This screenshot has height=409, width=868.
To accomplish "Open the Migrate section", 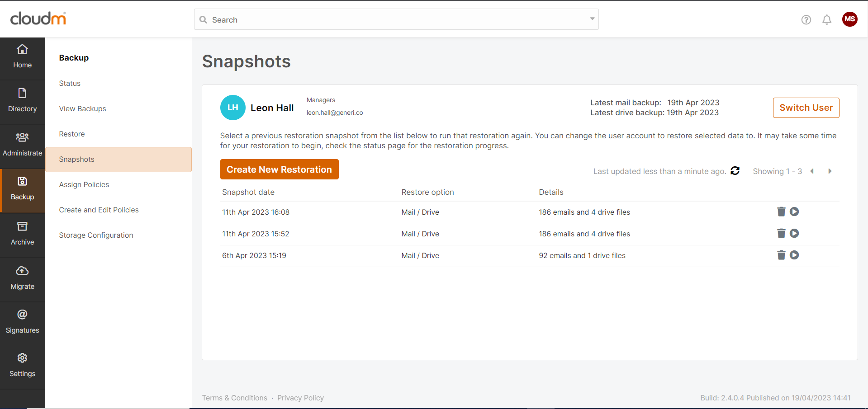I will pos(22,278).
